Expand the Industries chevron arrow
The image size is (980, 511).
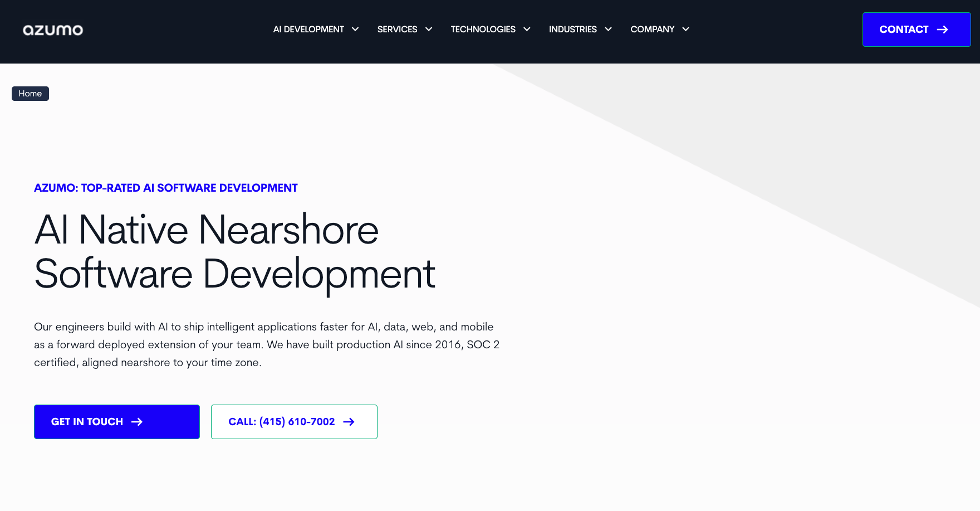tap(608, 30)
